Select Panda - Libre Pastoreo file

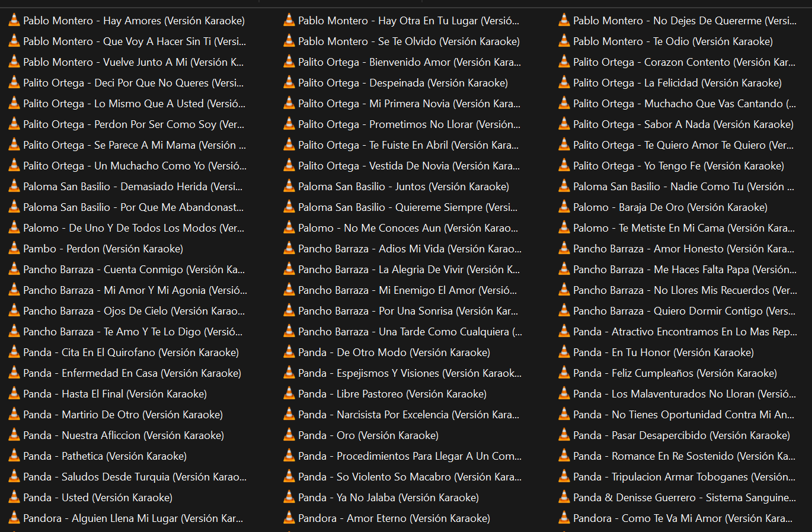pyautogui.click(x=392, y=394)
